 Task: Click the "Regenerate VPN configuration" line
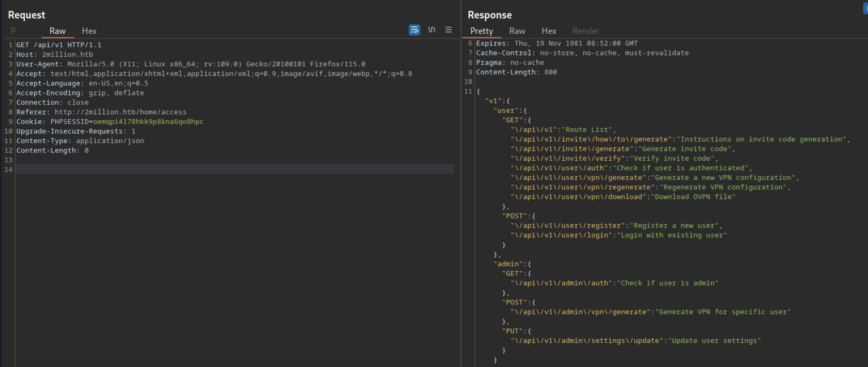[650, 187]
